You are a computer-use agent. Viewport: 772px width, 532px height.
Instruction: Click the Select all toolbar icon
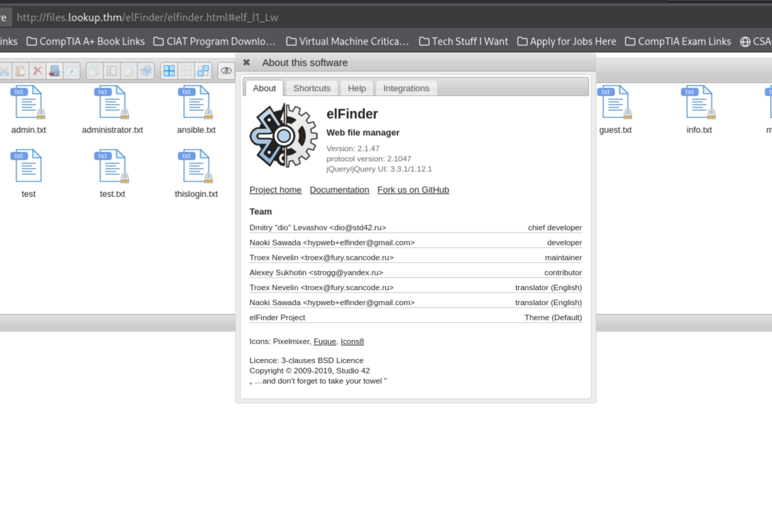tap(169, 71)
